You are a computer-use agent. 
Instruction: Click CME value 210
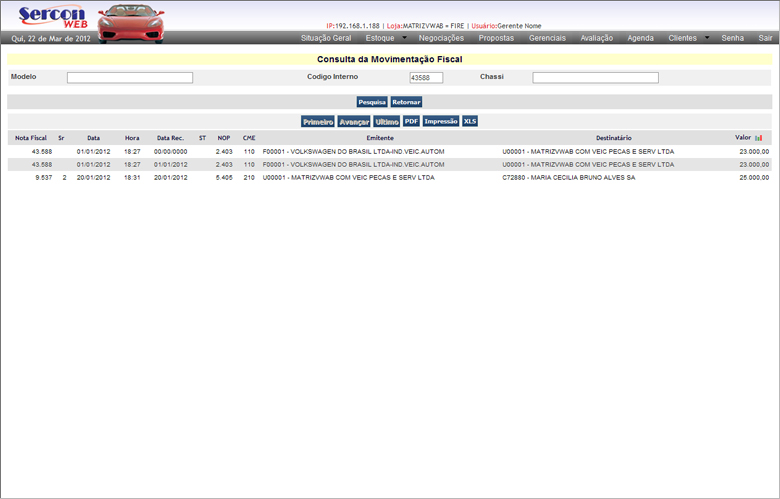click(x=249, y=178)
